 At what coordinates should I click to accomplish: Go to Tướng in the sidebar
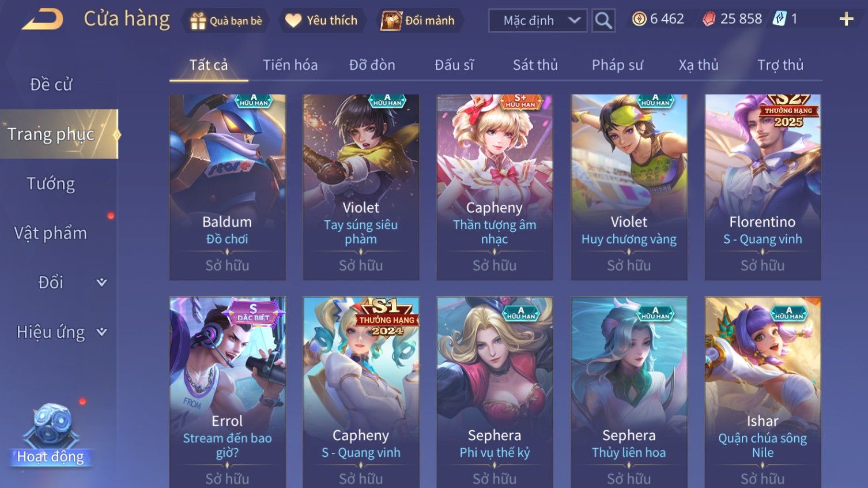51,183
